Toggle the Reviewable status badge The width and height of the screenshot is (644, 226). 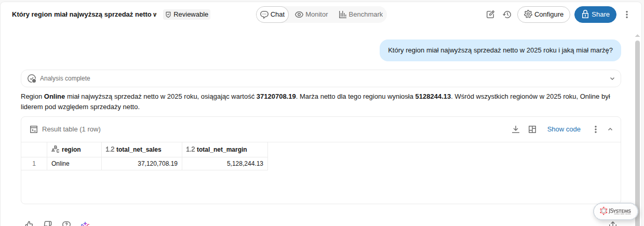pyautogui.click(x=187, y=15)
